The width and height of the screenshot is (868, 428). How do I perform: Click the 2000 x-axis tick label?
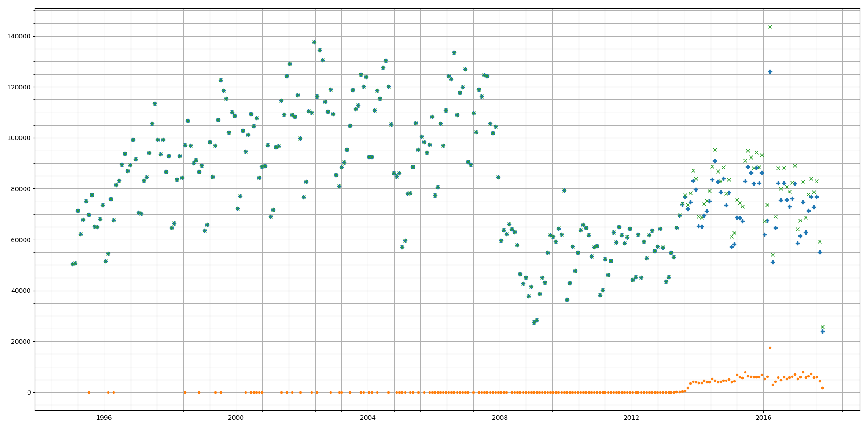[236, 418]
